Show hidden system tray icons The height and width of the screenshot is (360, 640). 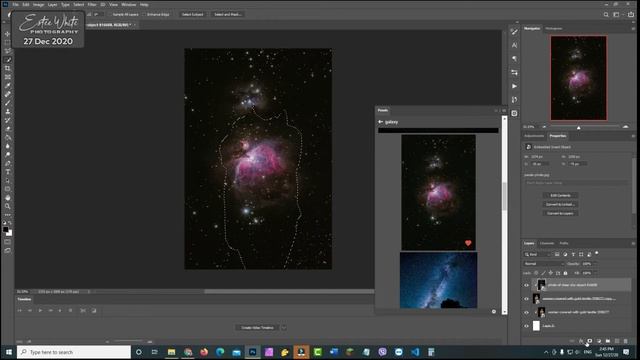click(546, 352)
